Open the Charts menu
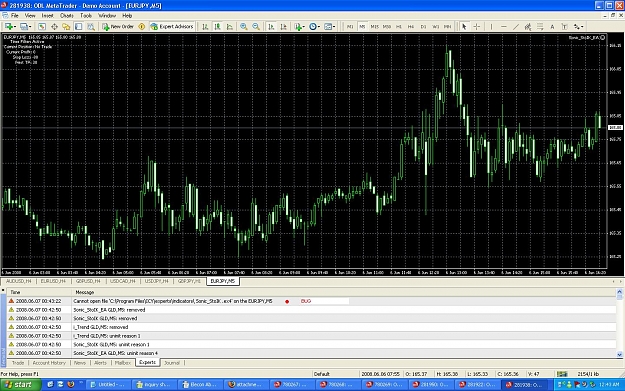 click(x=67, y=16)
